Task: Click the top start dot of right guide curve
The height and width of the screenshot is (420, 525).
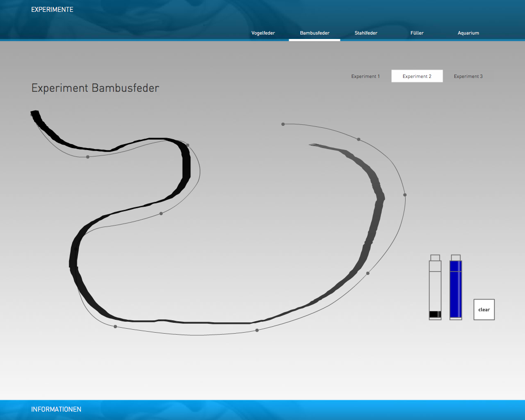Action: [283, 124]
